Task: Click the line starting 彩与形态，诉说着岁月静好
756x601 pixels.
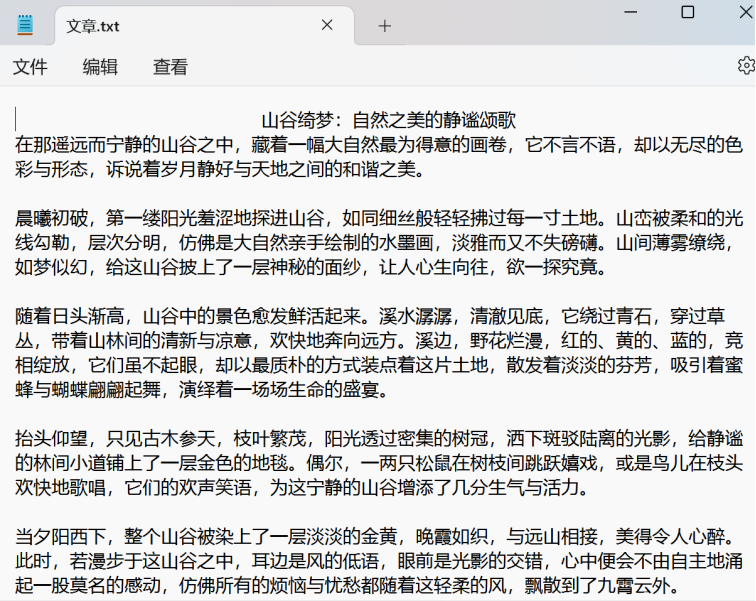Action: tap(220, 169)
